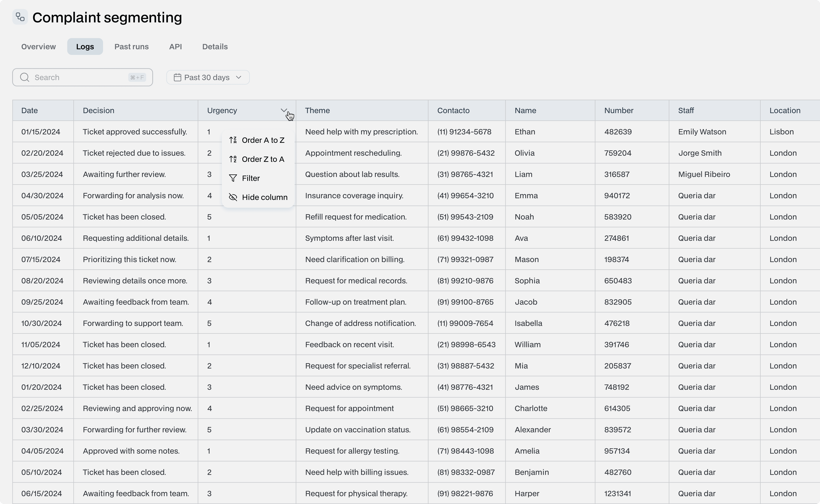Image resolution: width=820 pixels, height=504 pixels.
Task: Click the Theme column header
Action: pos(317,110)
